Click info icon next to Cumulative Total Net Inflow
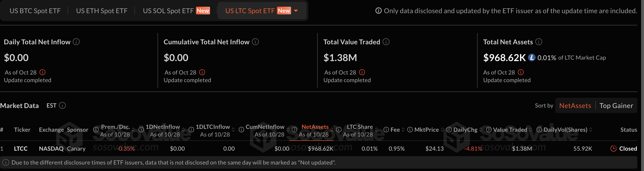This screenshot has height=171, width=644. (255, 42)
